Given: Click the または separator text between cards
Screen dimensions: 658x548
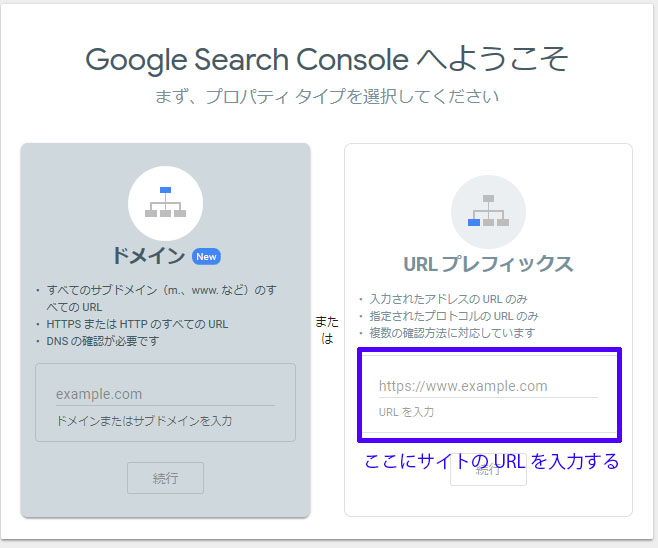Looking at the screenshot, I should (327, 330).
